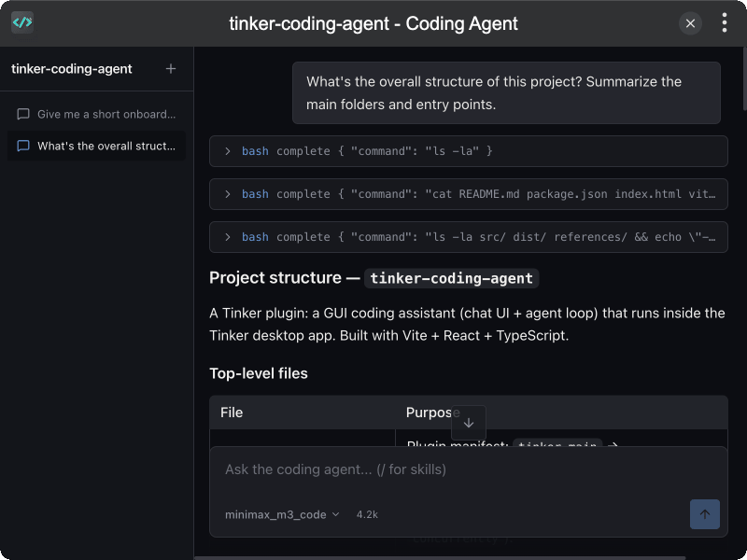The width and height of the screenshot is (747, 560).
Task: Click the scroll-to-bottom arrow button
Action: (469, 423)
